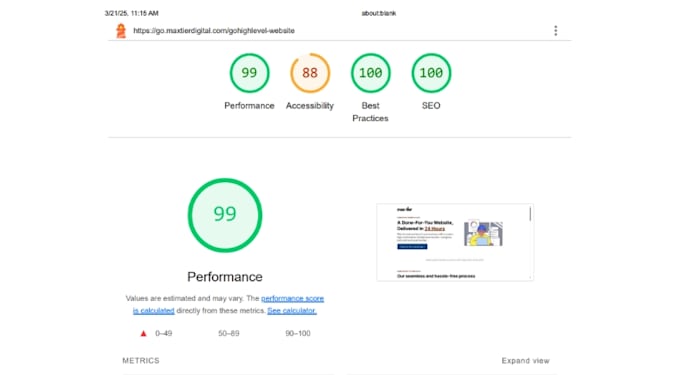The width and height of the screenshot is (680, 375).
Task: Click the 'Values are estimated and may vary' text
Action: coord(185,298)
